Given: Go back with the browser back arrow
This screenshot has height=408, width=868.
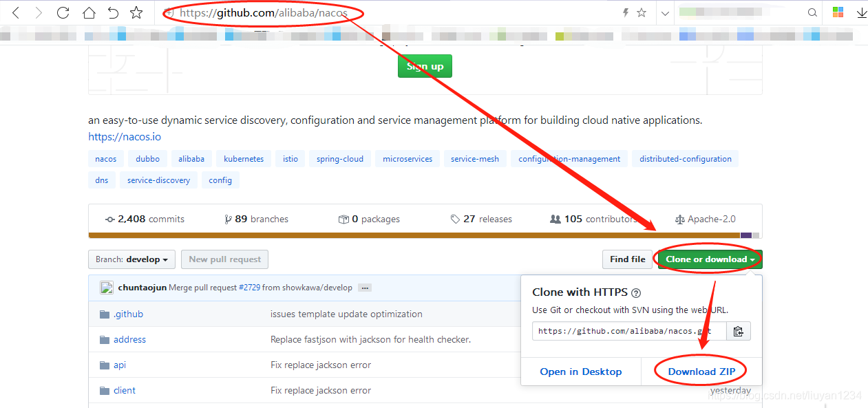Looking at the screenshot, I should coord(16,12).
